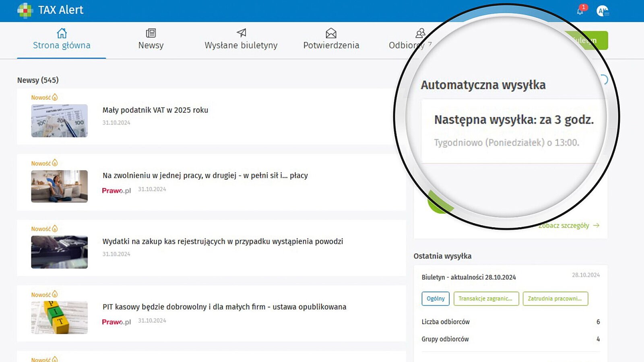Image resolution: width=644 pixels, height=362 pixels.
Task: Go to the Potwierdzenia tab
Action: 331,45
